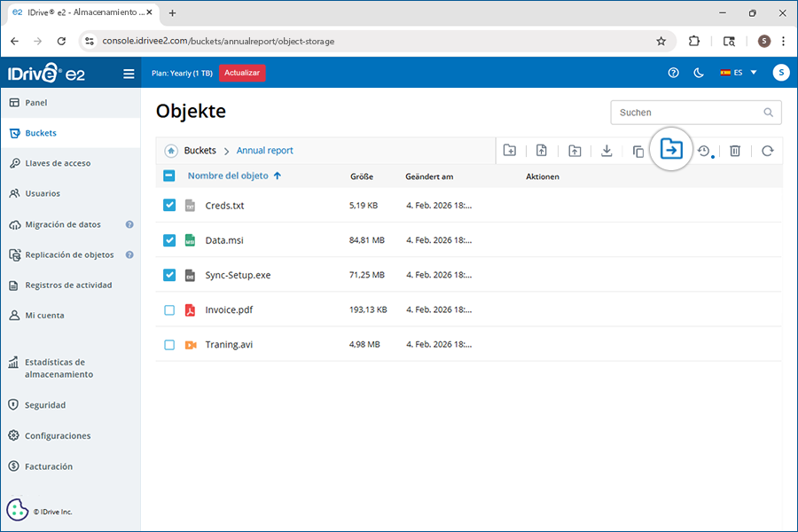Open Llaves de acceso in sidebar
798x532 pixels.
point(58,163)
